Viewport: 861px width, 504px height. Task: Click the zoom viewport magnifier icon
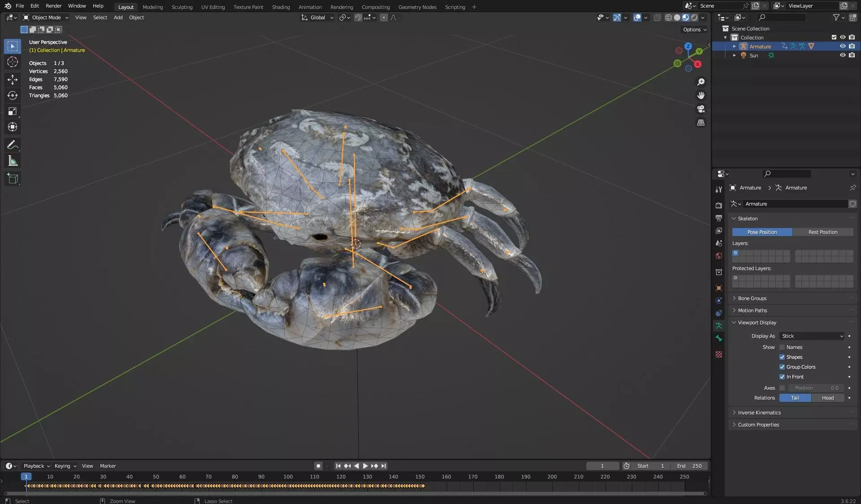tap(701, 82)
